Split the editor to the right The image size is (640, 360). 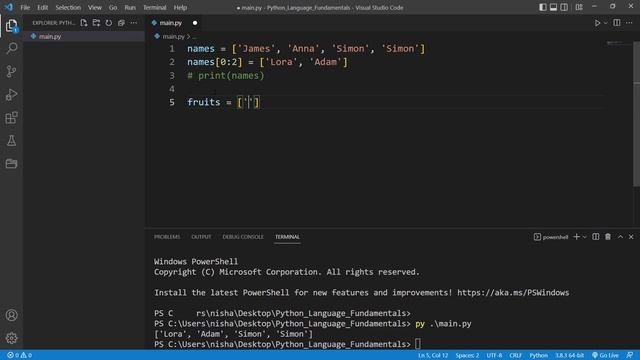(617, 23)
